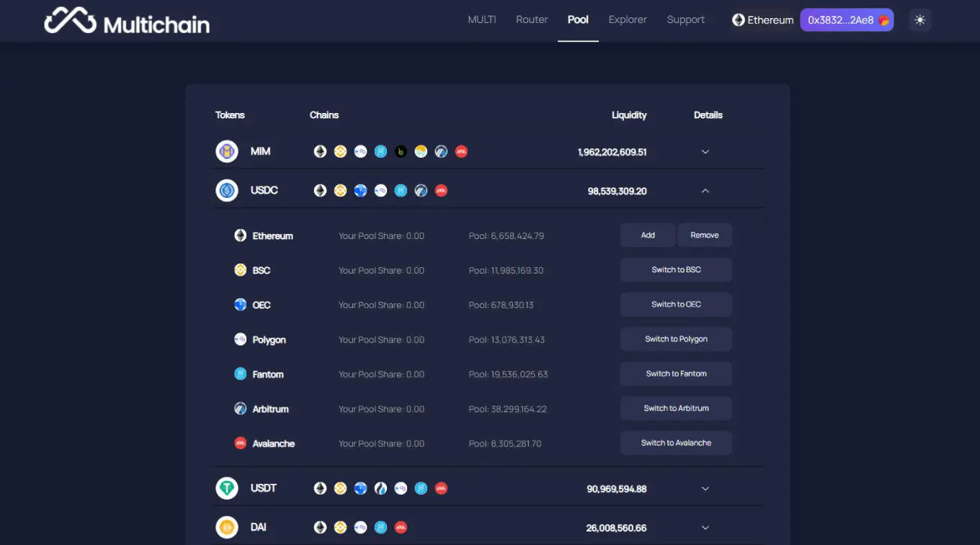Toggle the light/dark theme sun icon
980x545 pixels.
point(920,20)
